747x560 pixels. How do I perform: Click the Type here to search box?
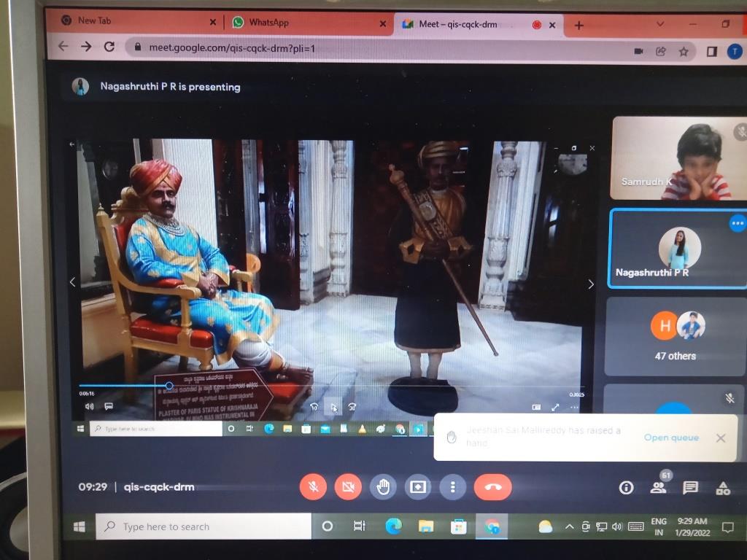pyautogui.click(x=204, y=526)
